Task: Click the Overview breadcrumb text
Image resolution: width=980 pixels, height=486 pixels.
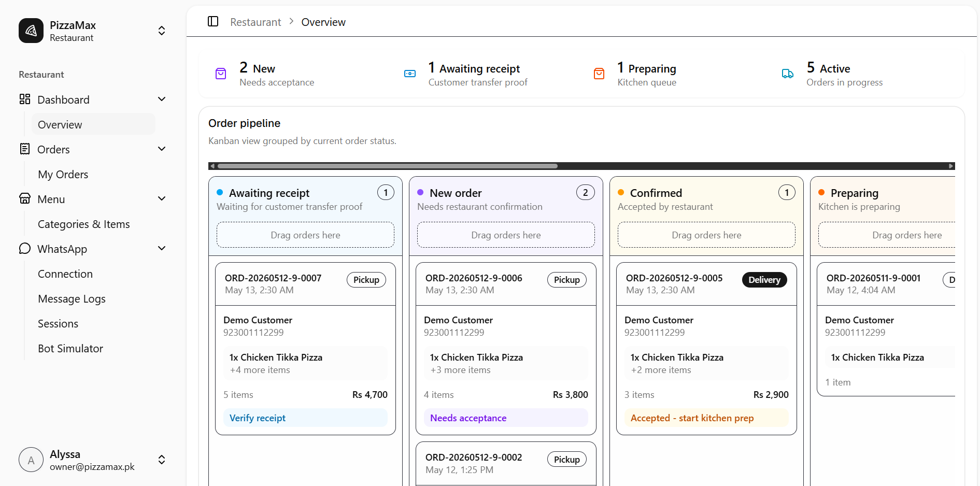Action: point(323,22)
